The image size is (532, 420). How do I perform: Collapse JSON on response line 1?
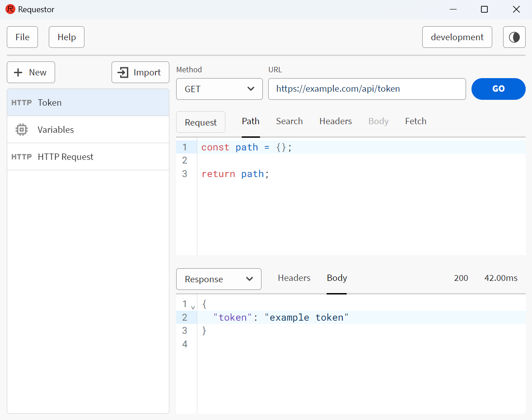click(x=193, y=307)
